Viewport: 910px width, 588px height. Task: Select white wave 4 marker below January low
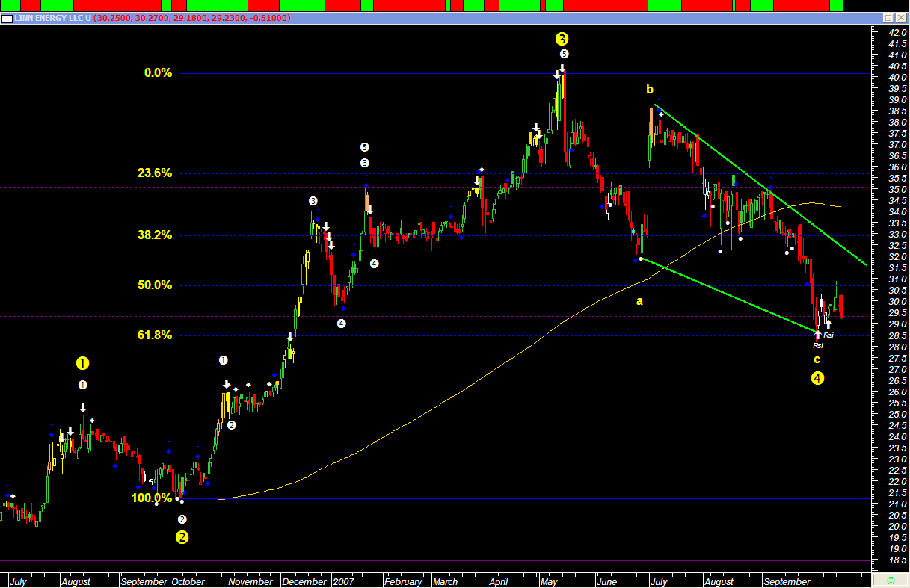pos(342,324)
